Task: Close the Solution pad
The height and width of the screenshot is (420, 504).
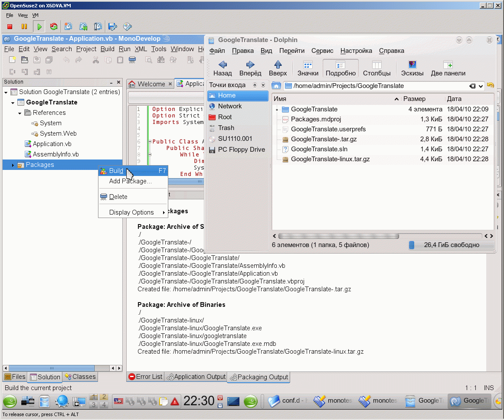Action: [x=118, y=82]
